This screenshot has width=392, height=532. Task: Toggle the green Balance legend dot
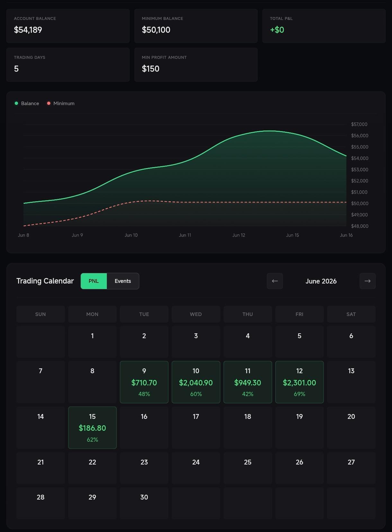tap(16, 103)
